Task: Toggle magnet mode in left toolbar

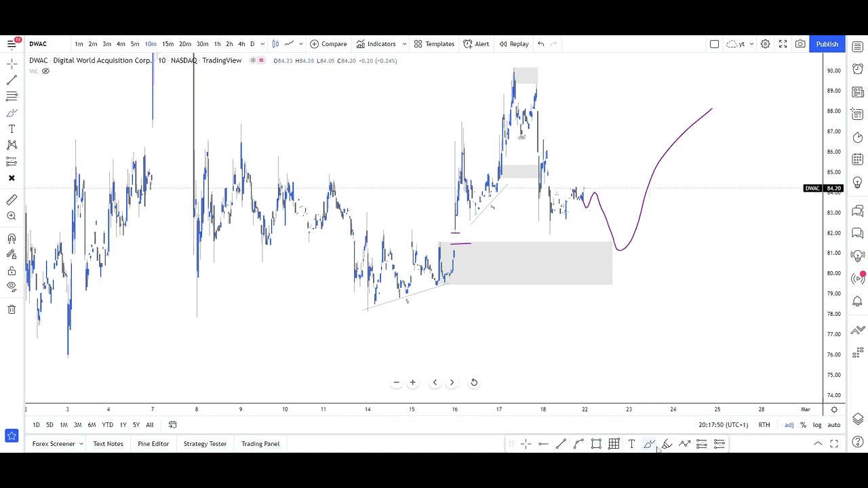Action: point(12,239)
